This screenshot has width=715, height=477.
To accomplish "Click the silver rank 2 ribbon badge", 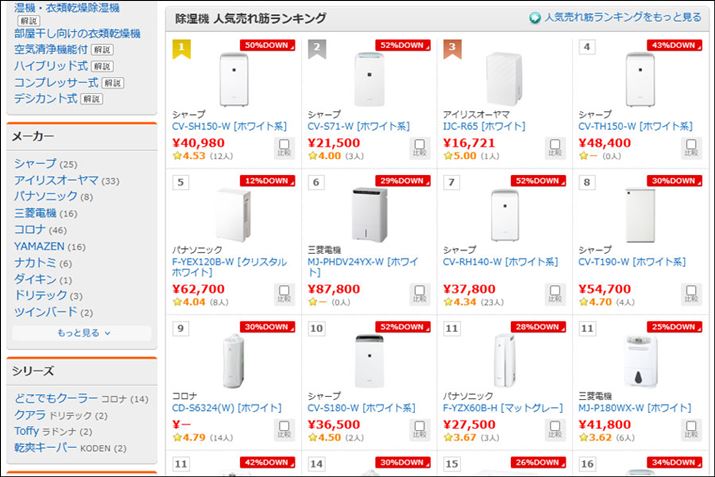I will tap(316, 47).
